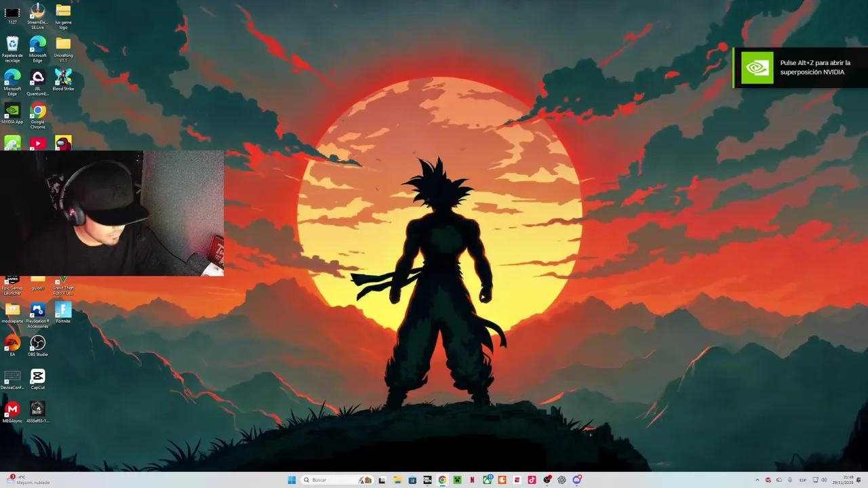Open the lux game logo folder
This screenshot has height=488, width=868.
pos(63,15)
